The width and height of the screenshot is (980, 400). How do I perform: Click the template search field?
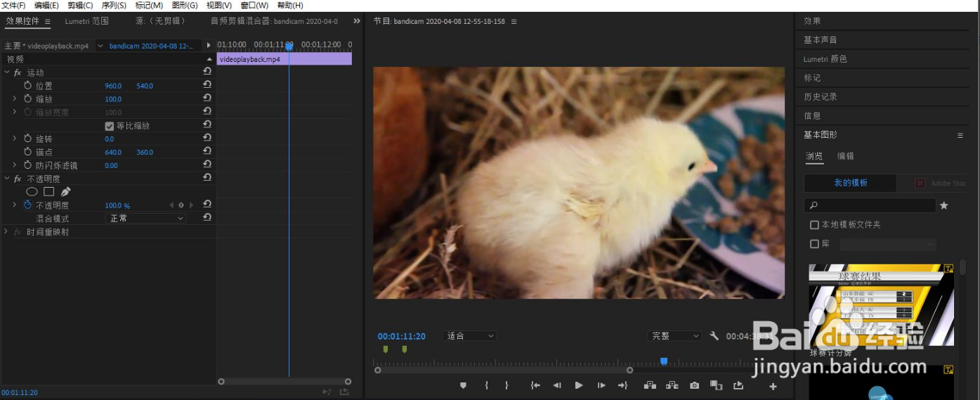[x=870, y=205]
